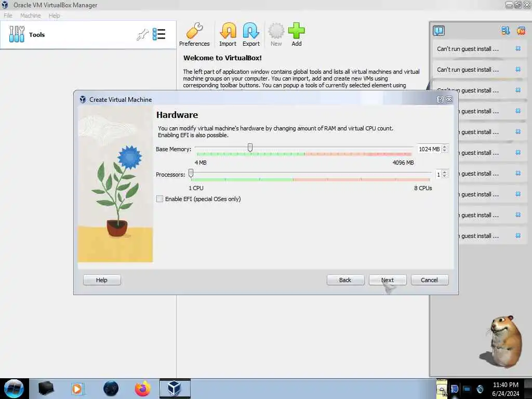Dismiss the topmost guest install notification

518,48
